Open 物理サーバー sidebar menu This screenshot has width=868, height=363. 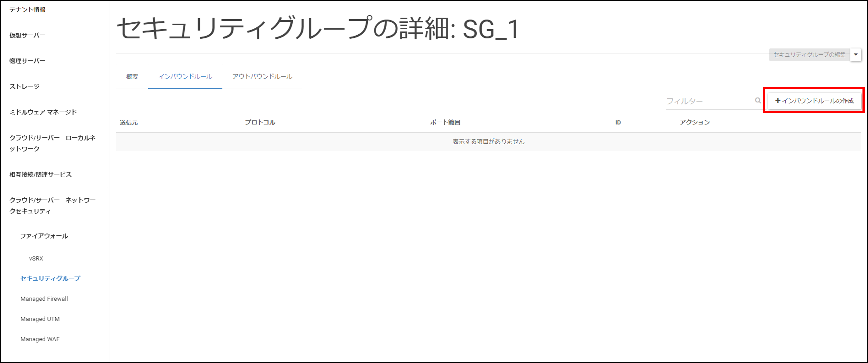[27, 61]
